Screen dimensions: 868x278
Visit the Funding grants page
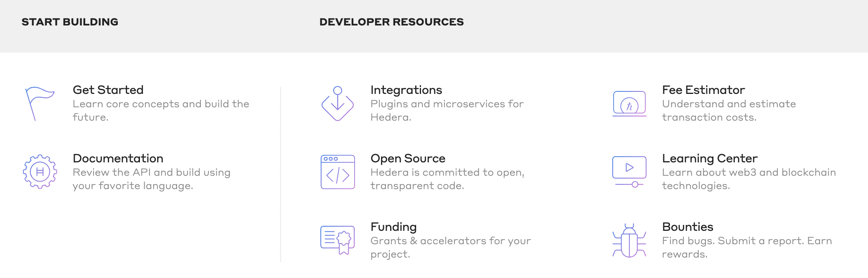[393, 227]
